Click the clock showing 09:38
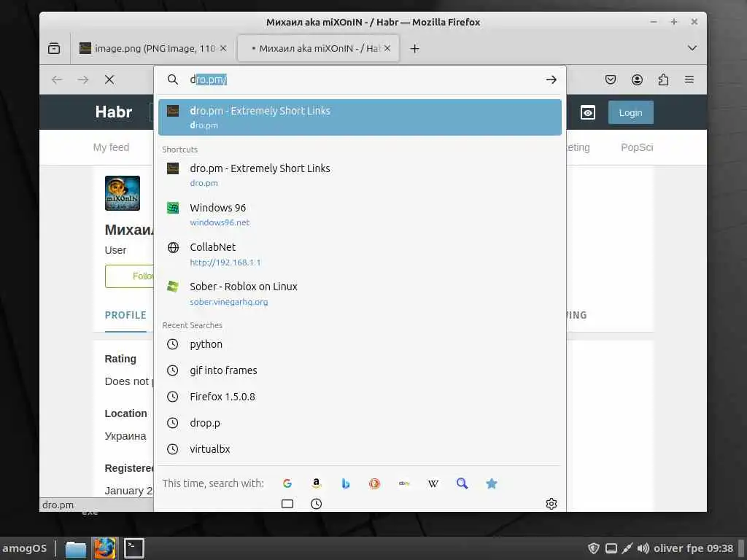This screenshot has height=560, width=747. [x=720, y=548]
